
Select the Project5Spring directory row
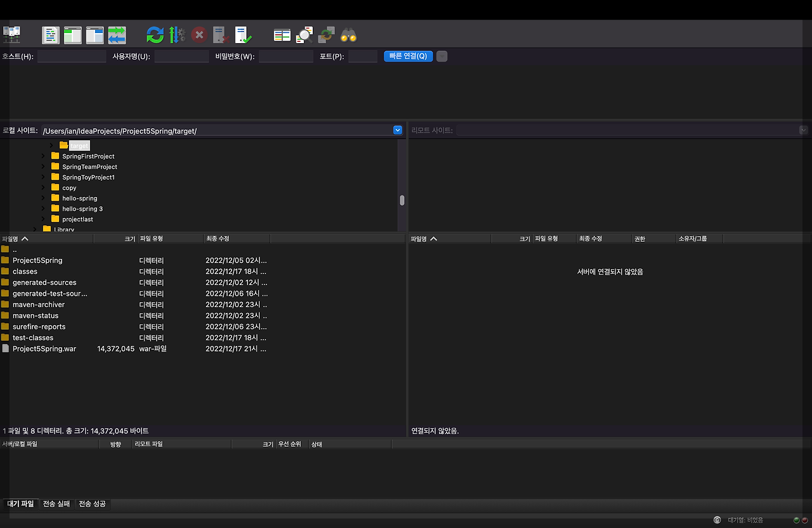pos(135,260)
